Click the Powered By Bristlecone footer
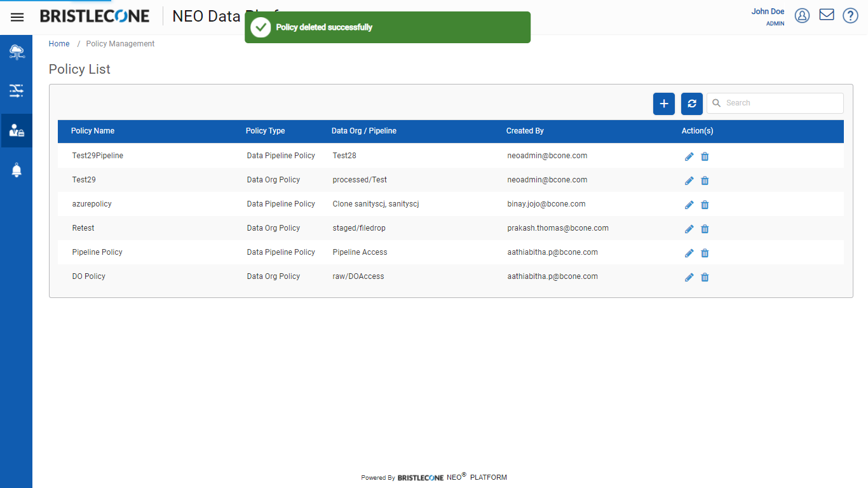The height and width of the screenshot is (488, 868). (434, 477)
